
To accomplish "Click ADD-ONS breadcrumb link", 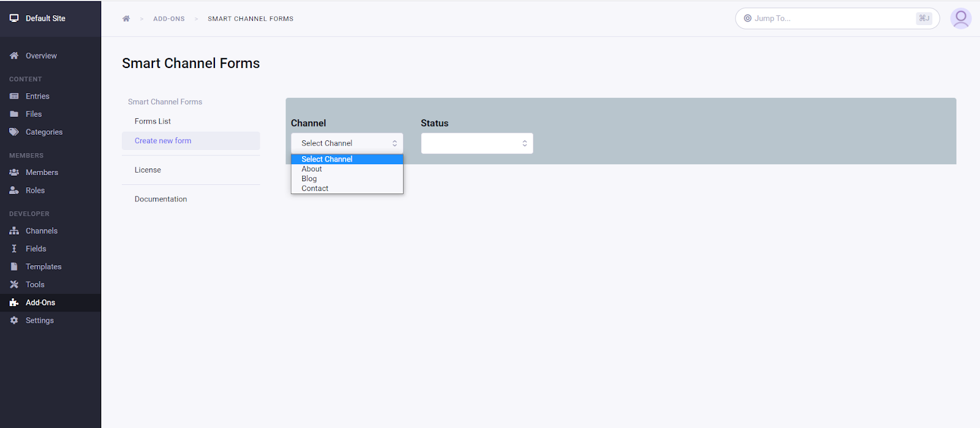I will click(169, 19).
